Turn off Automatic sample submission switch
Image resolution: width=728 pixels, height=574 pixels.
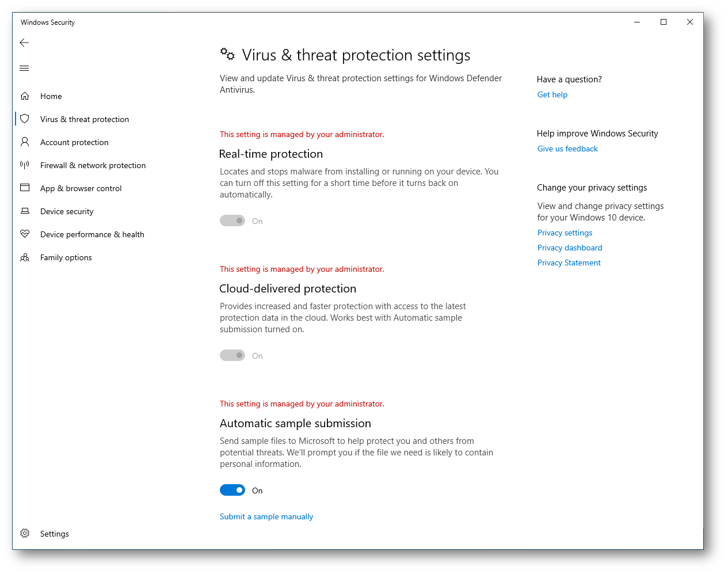coord(232,490)
